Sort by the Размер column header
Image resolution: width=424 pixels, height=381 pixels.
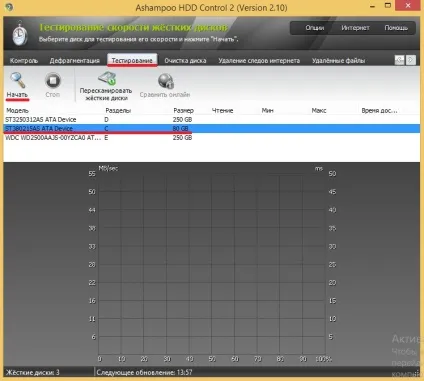pos(183,110)
